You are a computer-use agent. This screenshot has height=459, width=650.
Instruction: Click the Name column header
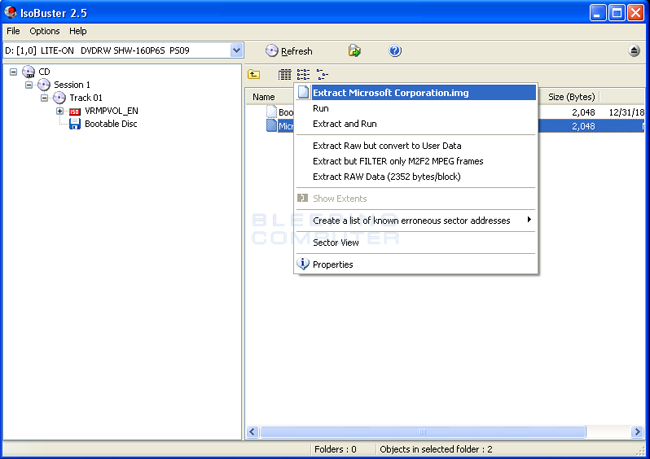point(269,97)
